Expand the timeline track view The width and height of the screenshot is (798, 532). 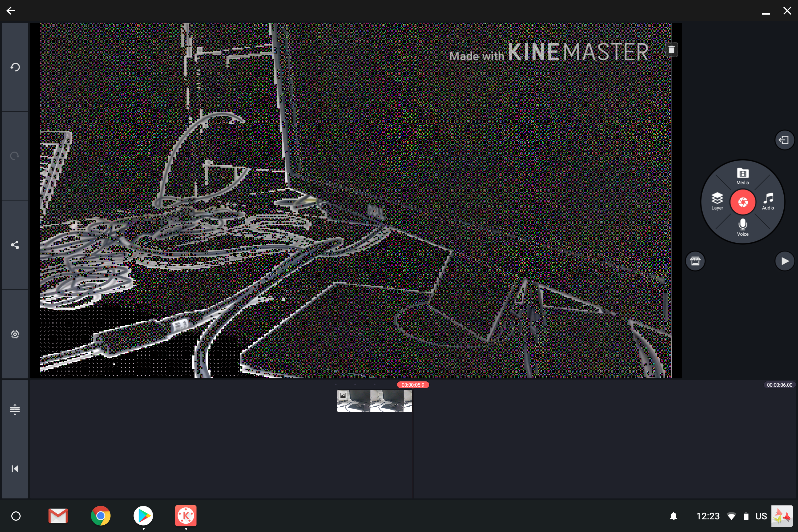[x=15, y=410]
